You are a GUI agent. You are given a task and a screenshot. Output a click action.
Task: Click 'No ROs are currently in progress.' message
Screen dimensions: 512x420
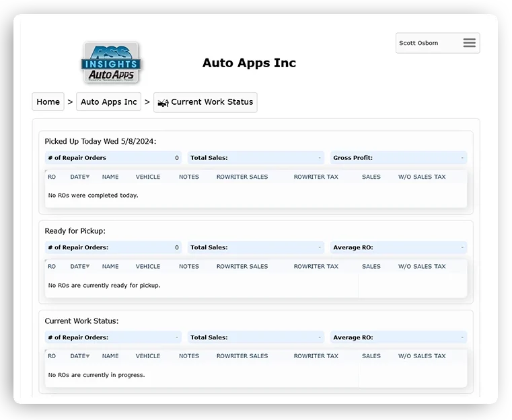pyautogui.click(x=96, y=375)
